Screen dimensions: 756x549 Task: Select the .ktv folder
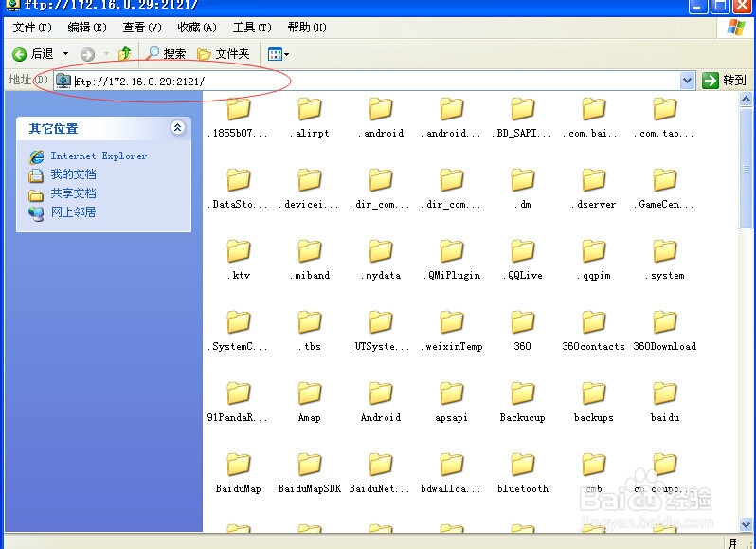coord(238,261)
